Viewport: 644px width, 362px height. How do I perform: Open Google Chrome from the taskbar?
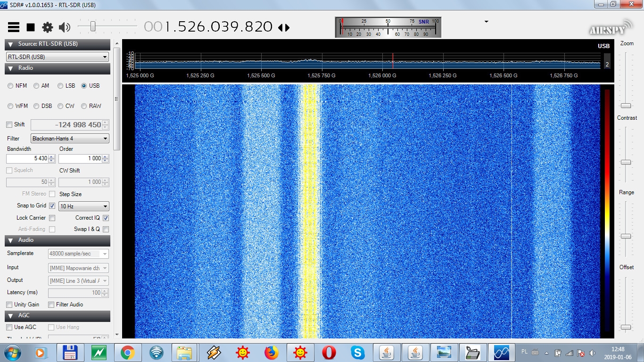coord(127,353)
